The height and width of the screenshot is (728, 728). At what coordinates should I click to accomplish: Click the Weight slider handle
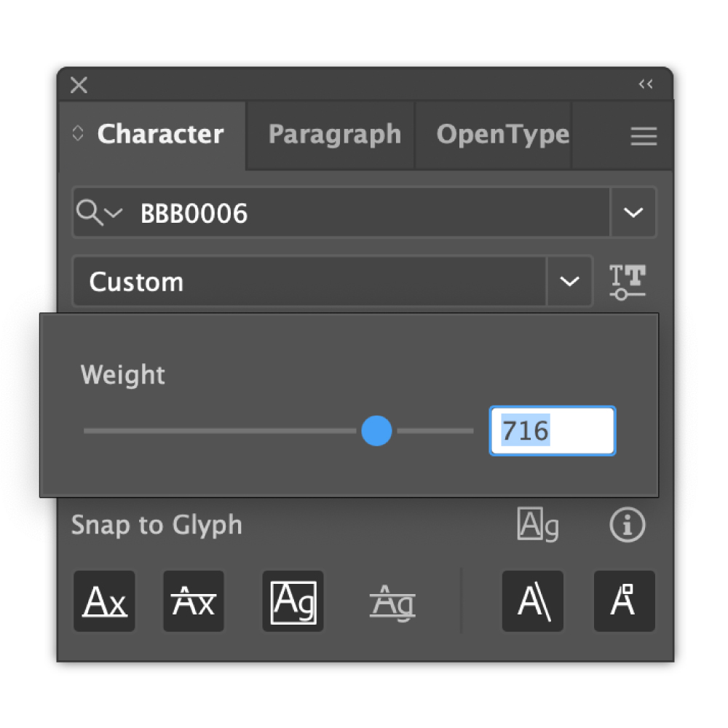[x=376, y=431]
